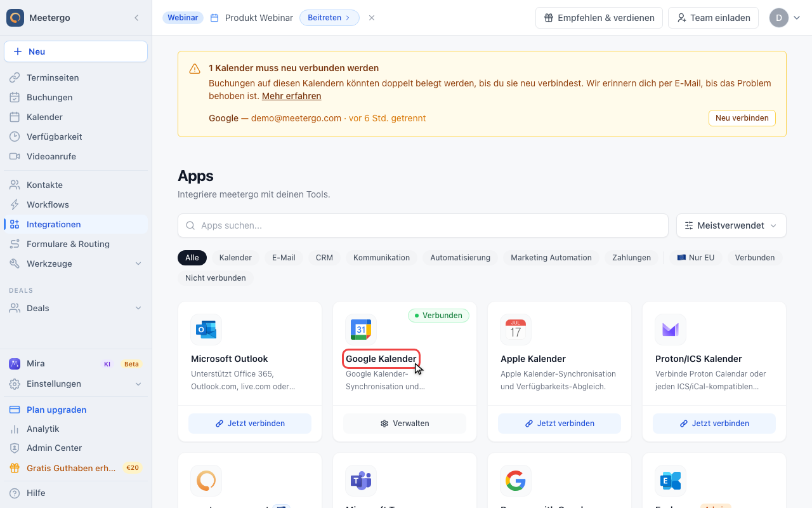Click the Gratis Guthaben gift icon

pos(15,468)
